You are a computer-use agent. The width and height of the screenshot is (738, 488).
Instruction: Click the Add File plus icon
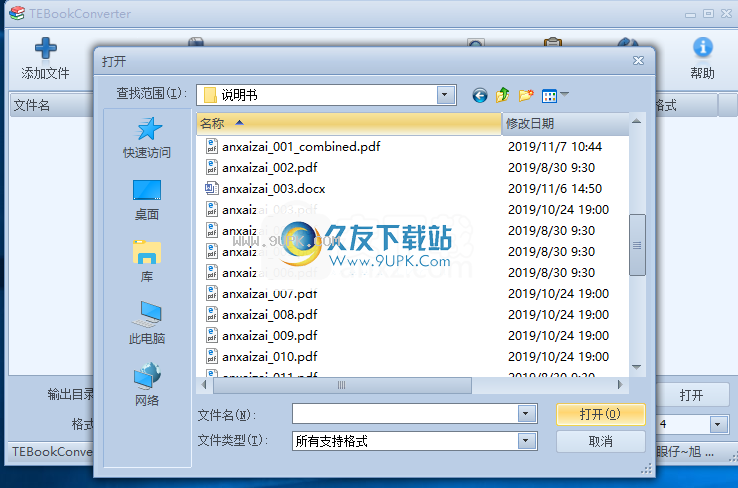coord(46,48)
